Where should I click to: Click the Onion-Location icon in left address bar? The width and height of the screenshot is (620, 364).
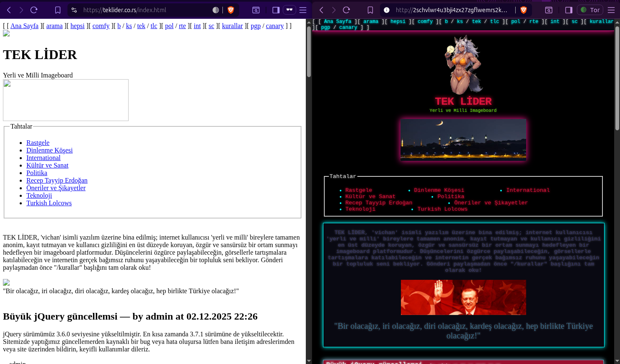click(x=216, y=10)
